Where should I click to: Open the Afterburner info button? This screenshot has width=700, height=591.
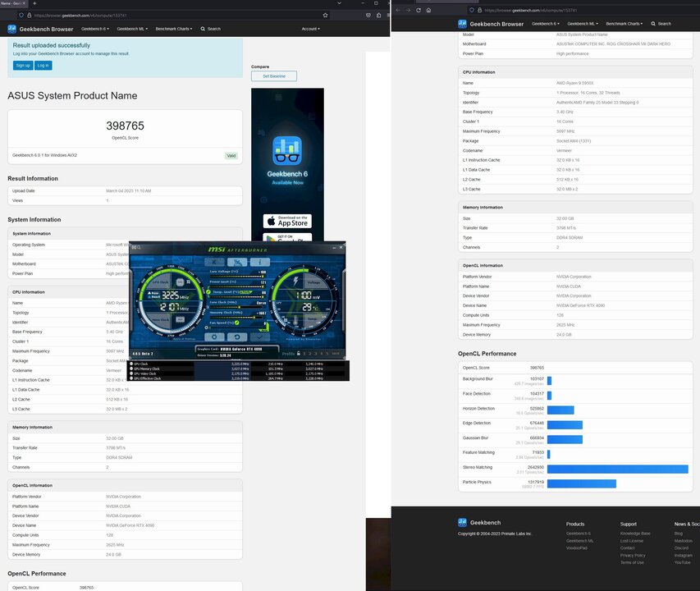[261, 262]
